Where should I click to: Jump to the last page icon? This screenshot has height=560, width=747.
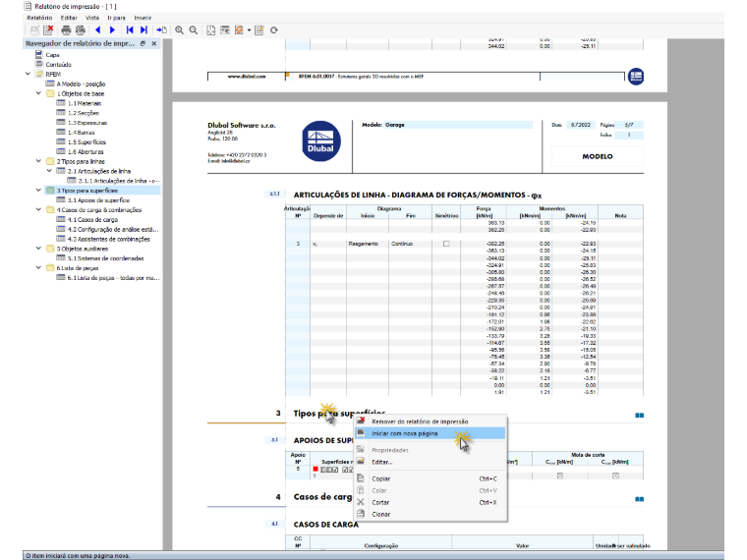(144, 30)
